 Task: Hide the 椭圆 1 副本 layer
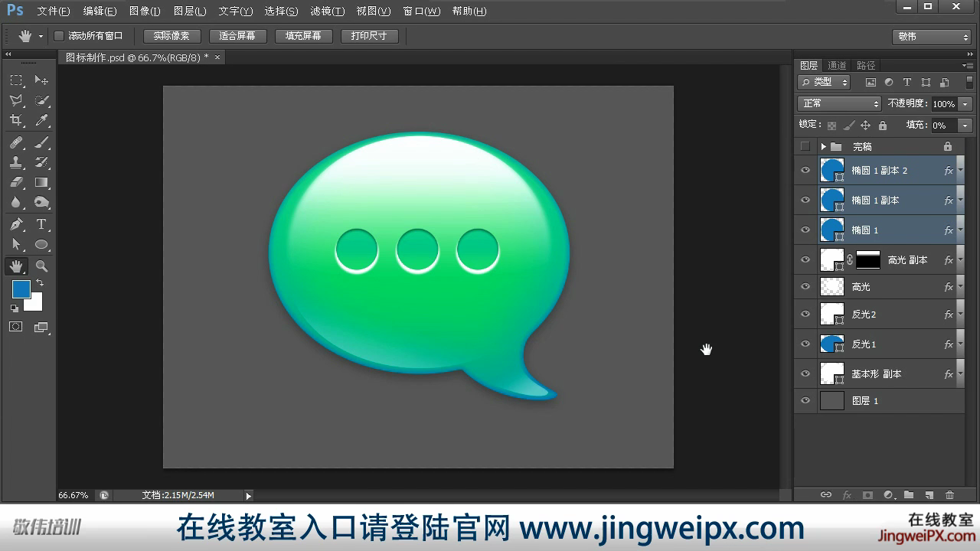[x=805, y=201]
